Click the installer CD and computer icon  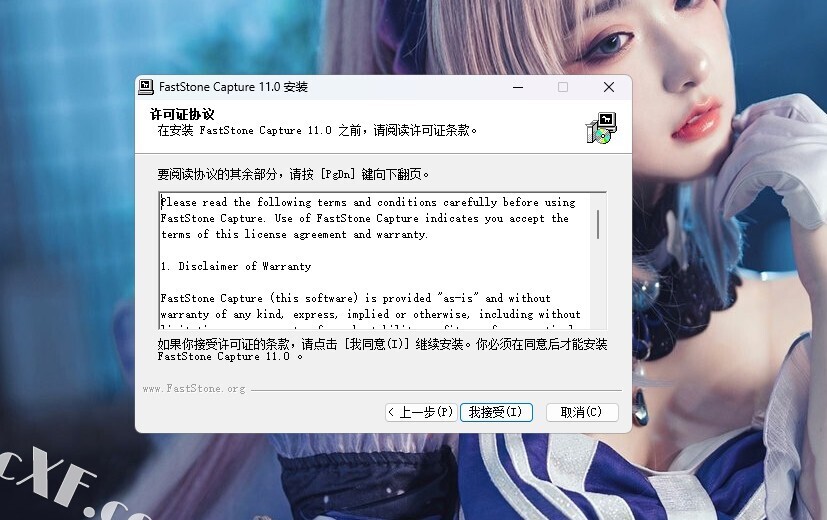coord(601,128)
